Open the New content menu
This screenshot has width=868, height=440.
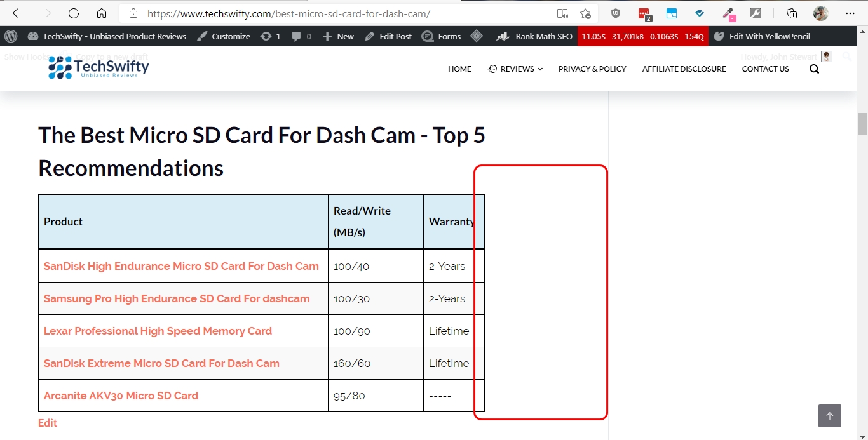coord(338,36)
